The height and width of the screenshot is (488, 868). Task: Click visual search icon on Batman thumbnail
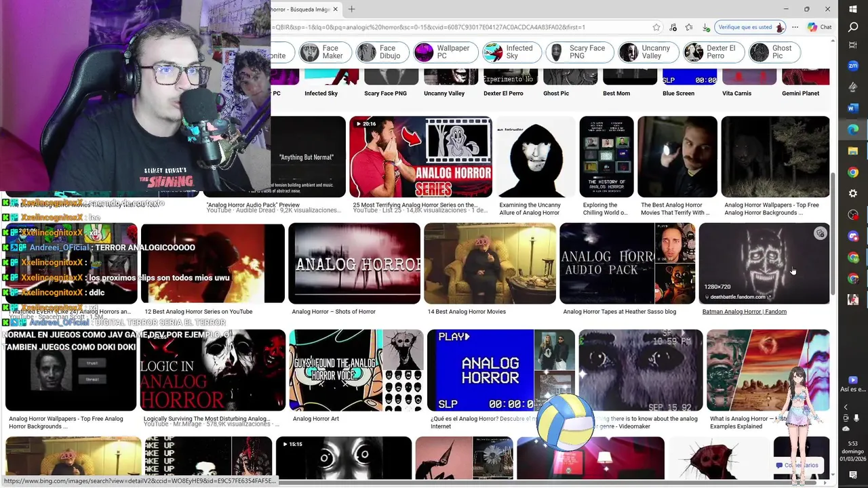click(x=820, y=234)
